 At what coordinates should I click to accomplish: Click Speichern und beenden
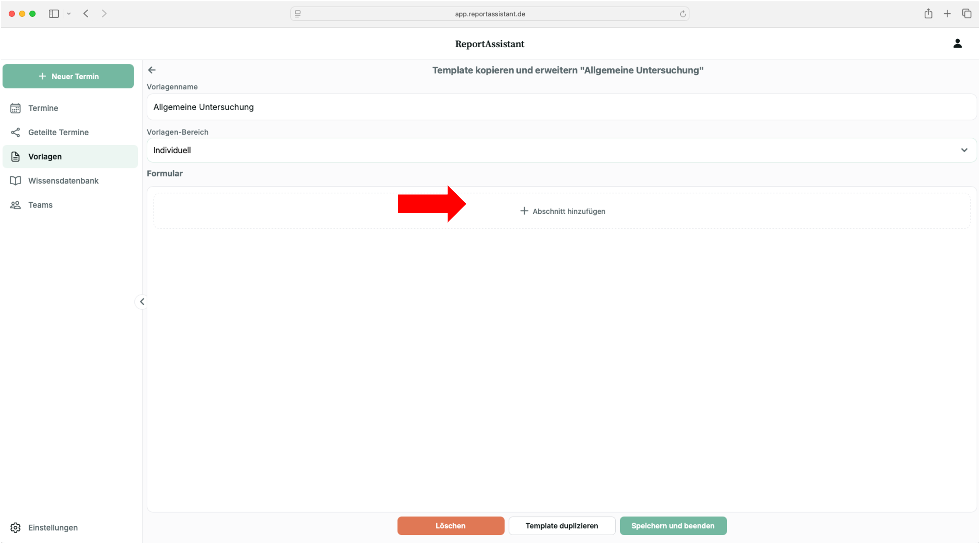click(x=673, y=525)
